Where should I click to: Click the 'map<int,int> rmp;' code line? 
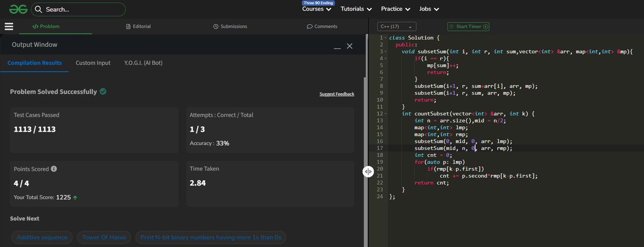441,134
